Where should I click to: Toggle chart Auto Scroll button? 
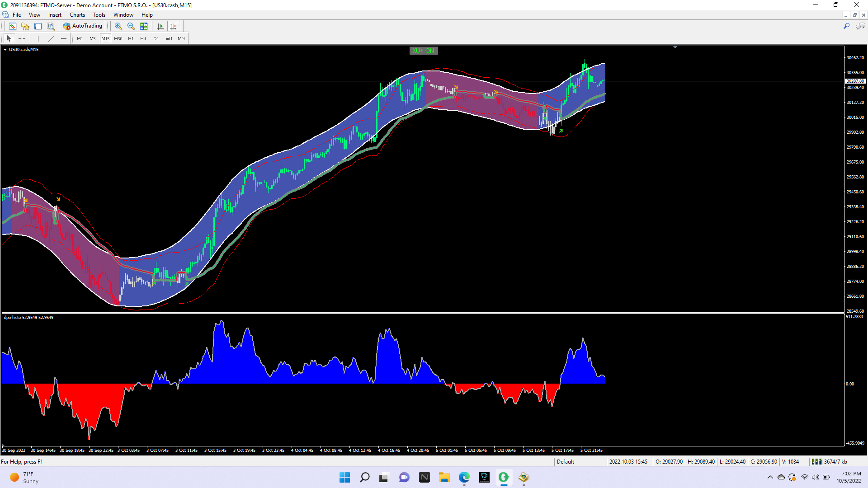pyautogui.click(x=160, y=26)
